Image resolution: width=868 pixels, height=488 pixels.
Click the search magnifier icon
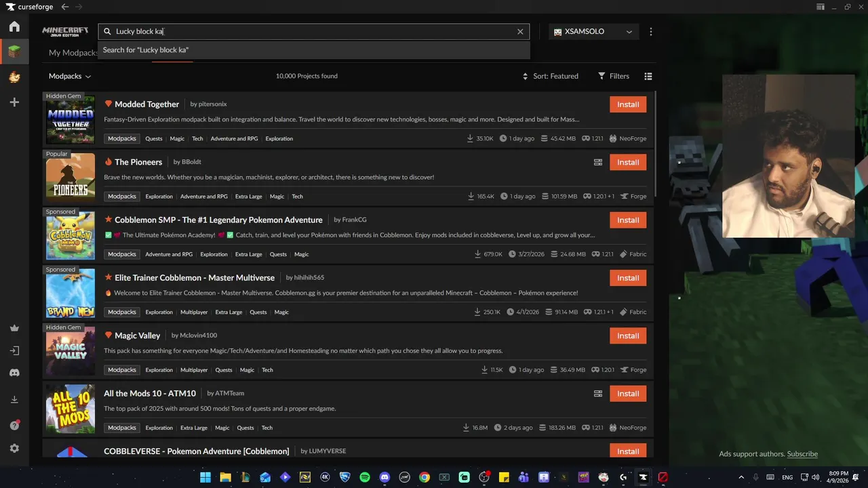(107, 31)
